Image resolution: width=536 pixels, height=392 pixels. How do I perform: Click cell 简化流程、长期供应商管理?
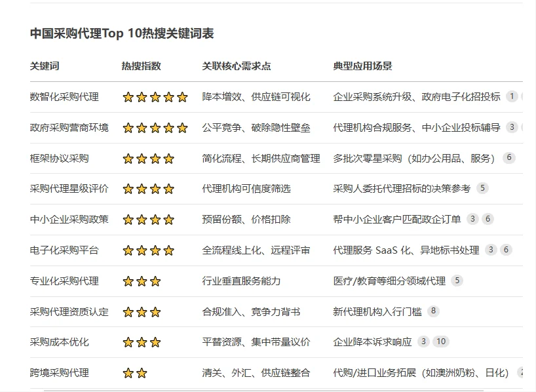pyautogui.click(x=261, y=159)
